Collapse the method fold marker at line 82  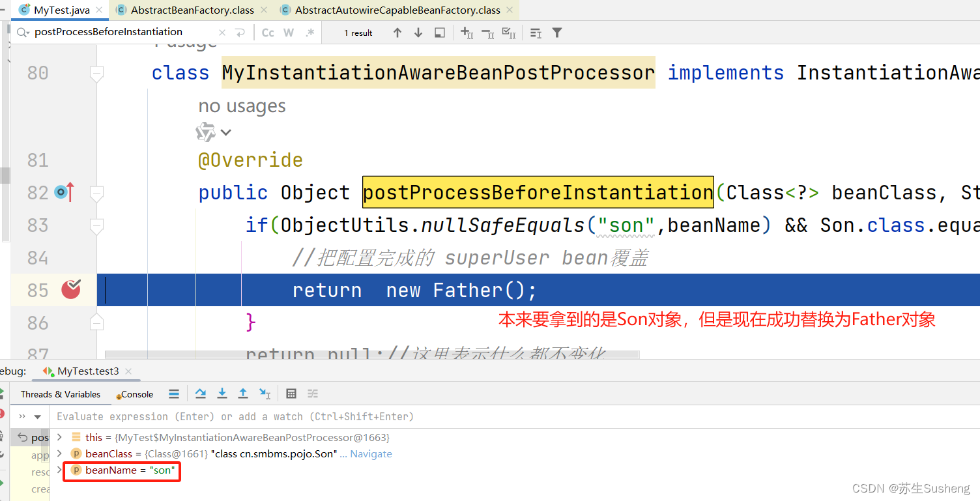96,193
